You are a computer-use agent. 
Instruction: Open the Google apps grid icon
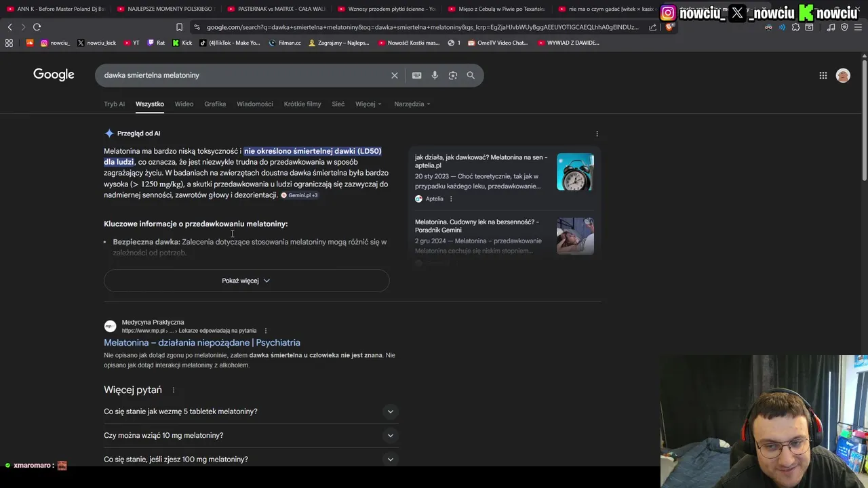click(823, 75)
